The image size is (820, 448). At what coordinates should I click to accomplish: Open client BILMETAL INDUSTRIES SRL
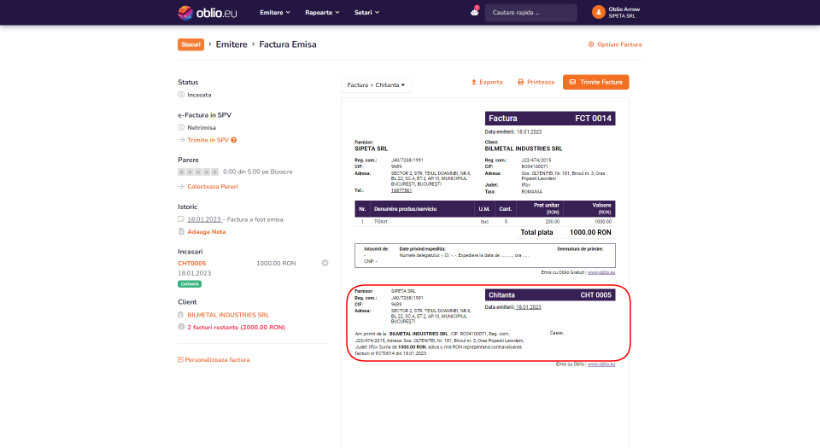point(228,315)
